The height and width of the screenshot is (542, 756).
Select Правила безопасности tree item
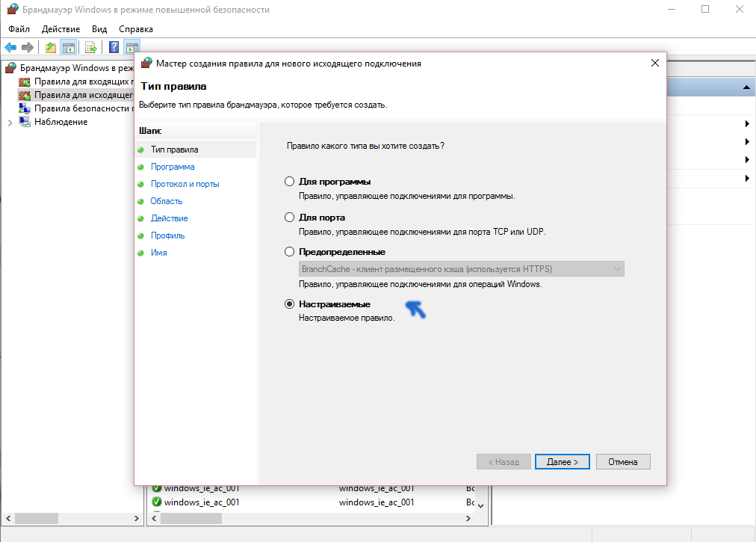[x=82, y=108]
